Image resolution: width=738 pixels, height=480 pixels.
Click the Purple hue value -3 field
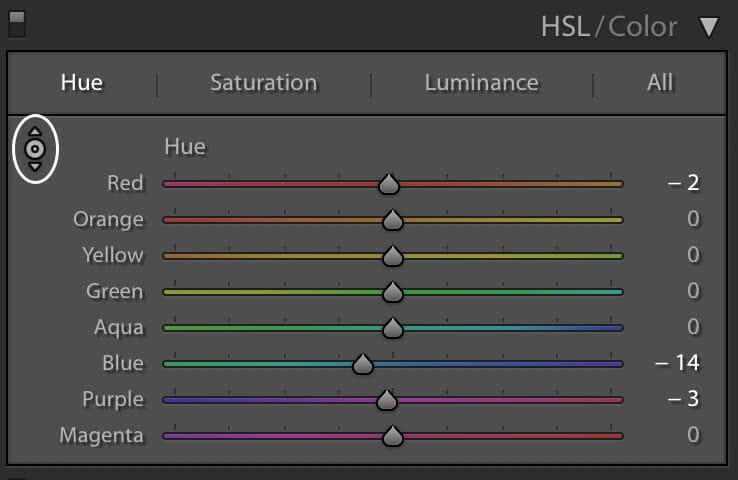pos(685,399)
